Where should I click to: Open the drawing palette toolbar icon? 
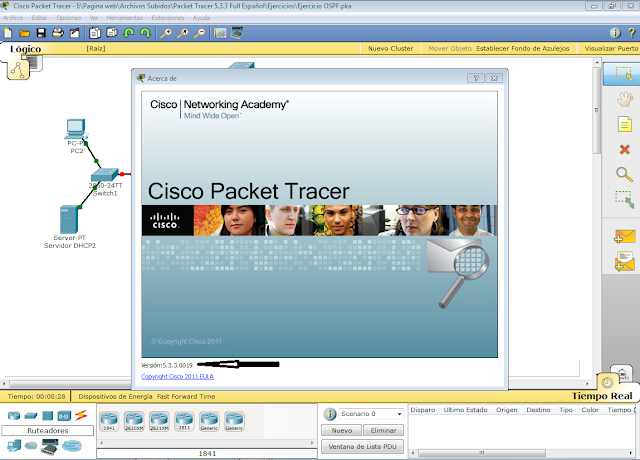click(220, 33)
